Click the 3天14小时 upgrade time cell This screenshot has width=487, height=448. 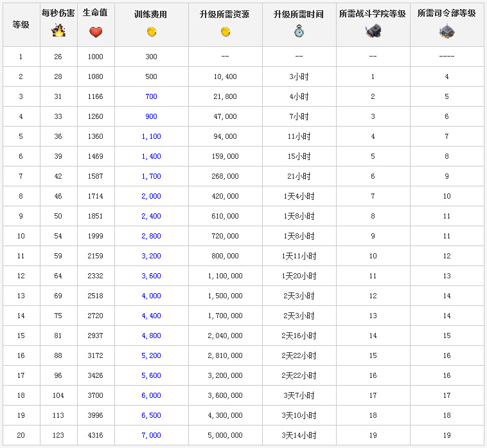299,435
